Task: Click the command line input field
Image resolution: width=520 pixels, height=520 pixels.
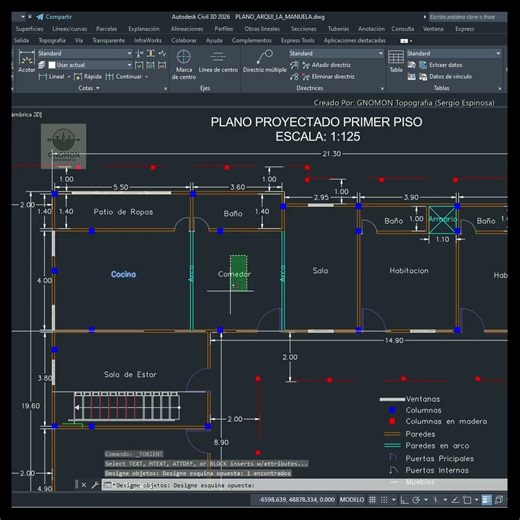Action: (x=304, y=485)
